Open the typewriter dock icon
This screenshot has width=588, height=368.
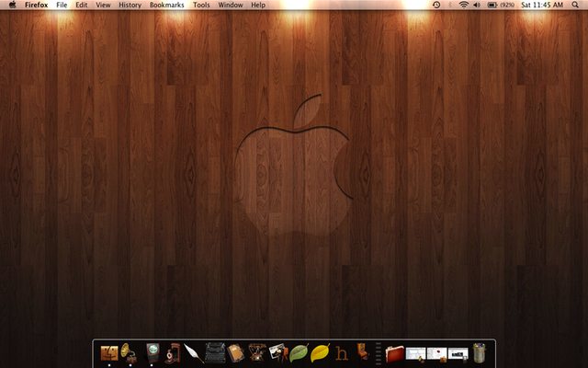215,353
